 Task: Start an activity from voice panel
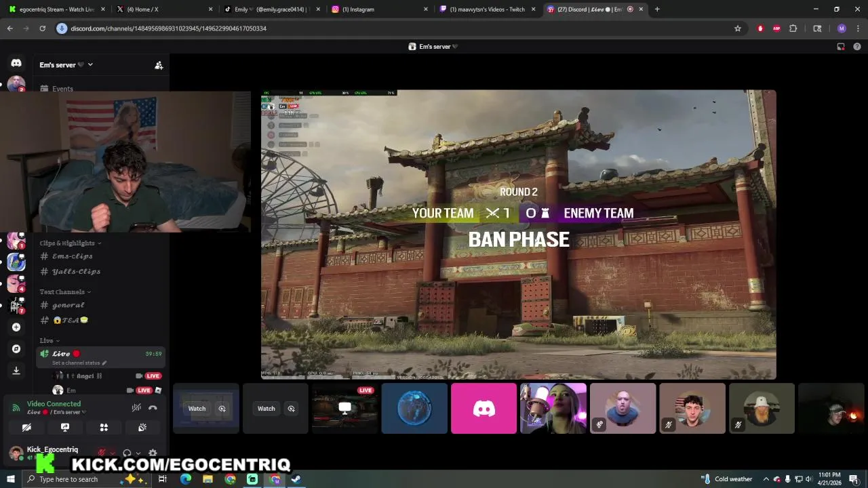point(104,428)
